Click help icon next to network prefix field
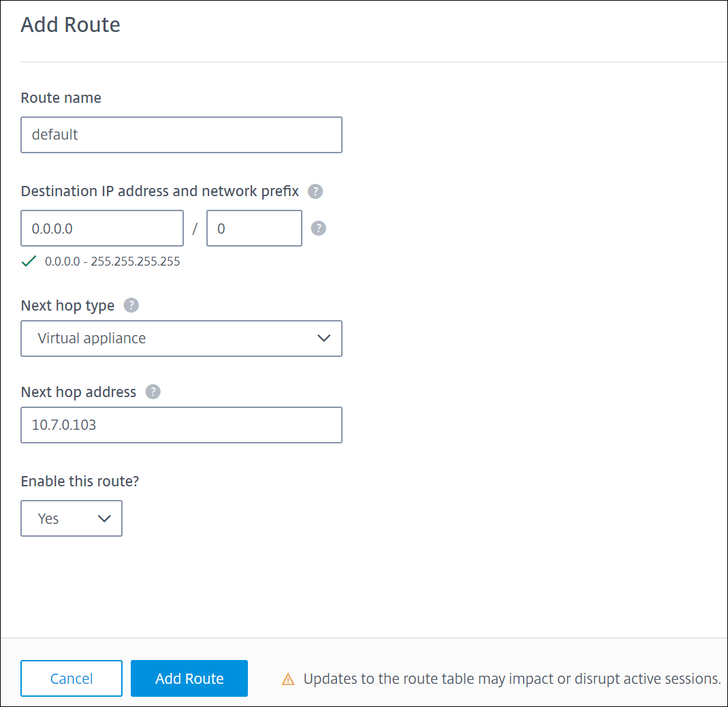 click(319, 228)
